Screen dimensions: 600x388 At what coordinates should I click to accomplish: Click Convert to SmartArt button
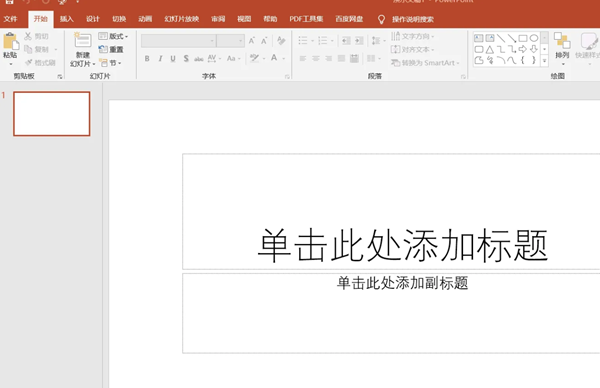click(425, 63)
